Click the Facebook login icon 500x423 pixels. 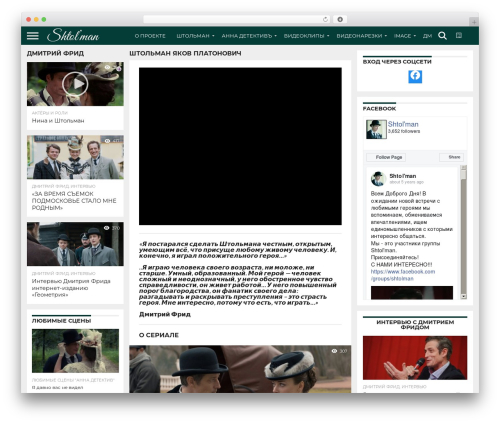tap(415, 76)
